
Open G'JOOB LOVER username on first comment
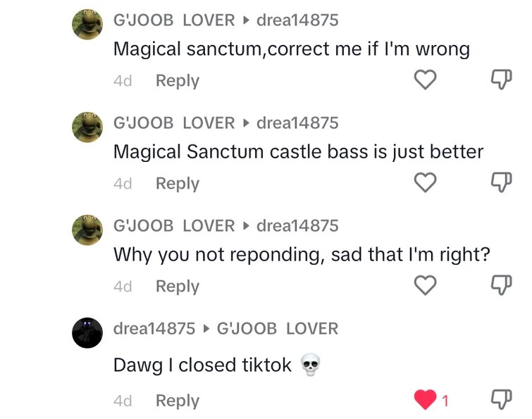click(174, 20)
